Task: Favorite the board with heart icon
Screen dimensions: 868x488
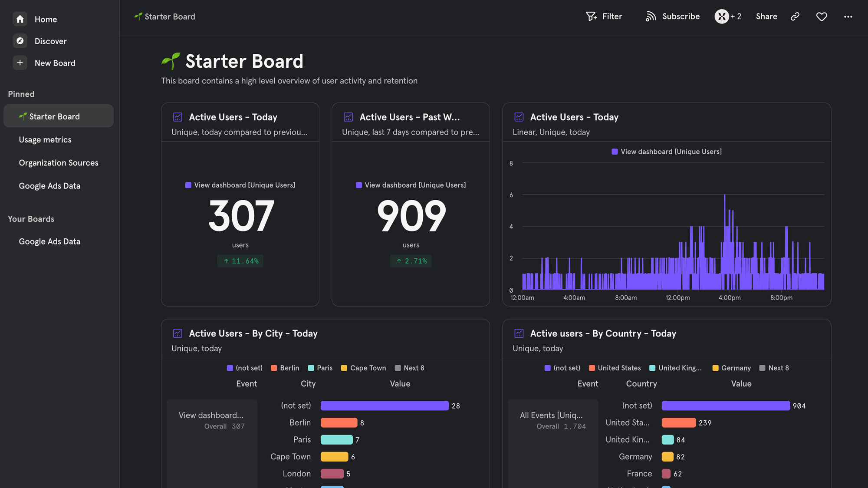Action: 821,16
